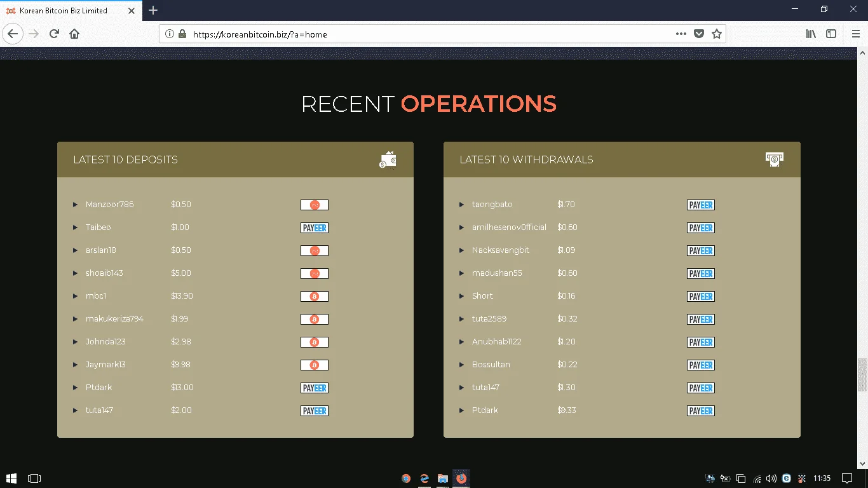The width and height of the screenshot is (868, 488).
Task: Open site information icon in address bar
Action: click(x=170, y=34)
